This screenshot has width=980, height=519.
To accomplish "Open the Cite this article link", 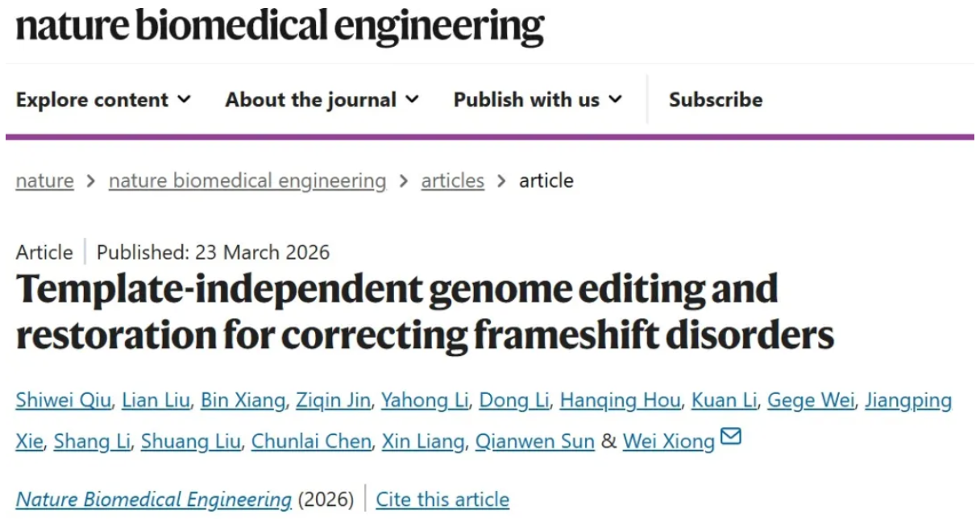I will point(442,500).
